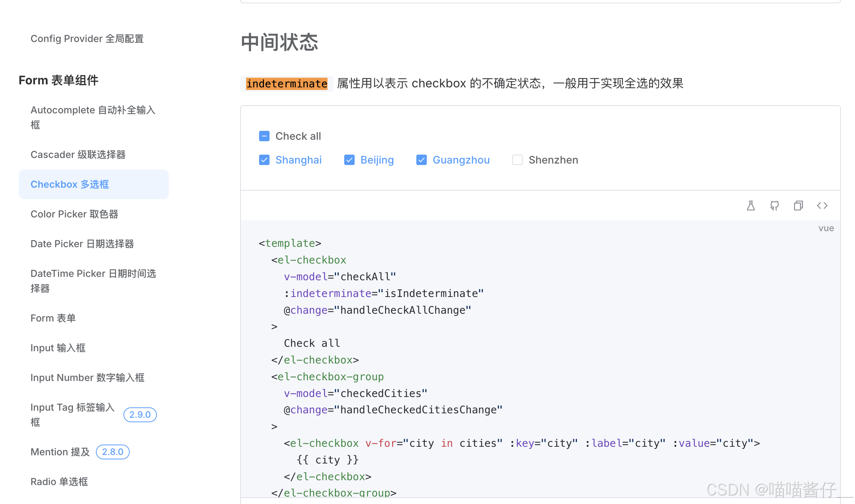Select Checkbox 多选框 sidebar item

pos(70,184)
